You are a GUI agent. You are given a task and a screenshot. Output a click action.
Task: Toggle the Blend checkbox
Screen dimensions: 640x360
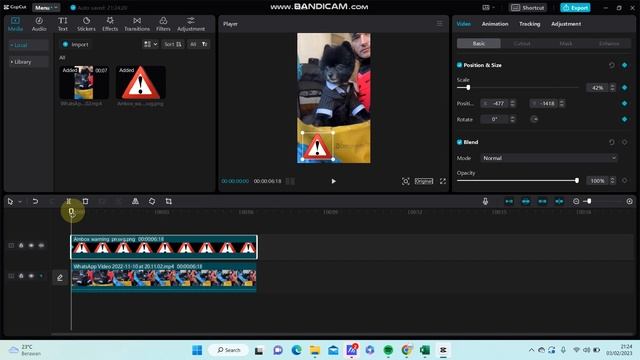tap(459, 142)
